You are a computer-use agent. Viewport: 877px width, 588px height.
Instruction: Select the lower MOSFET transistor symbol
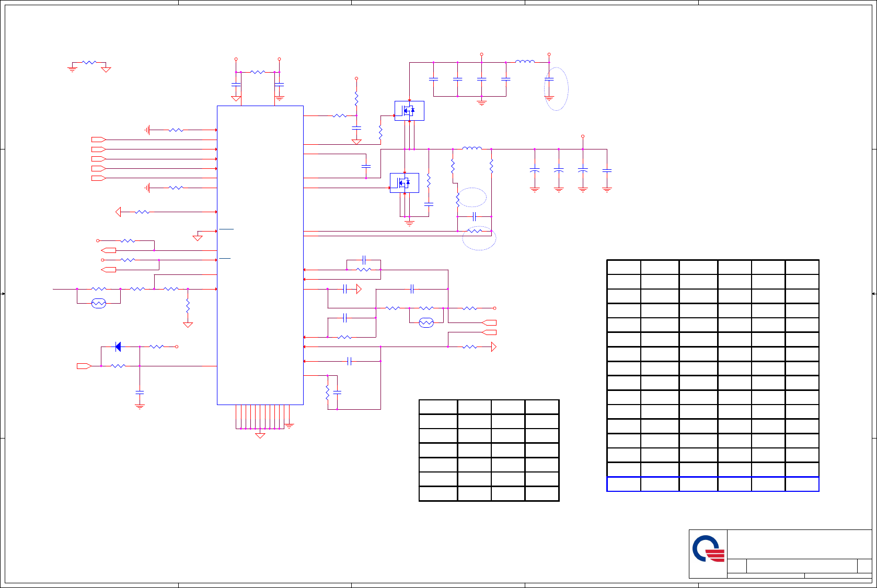coord(405,183)
